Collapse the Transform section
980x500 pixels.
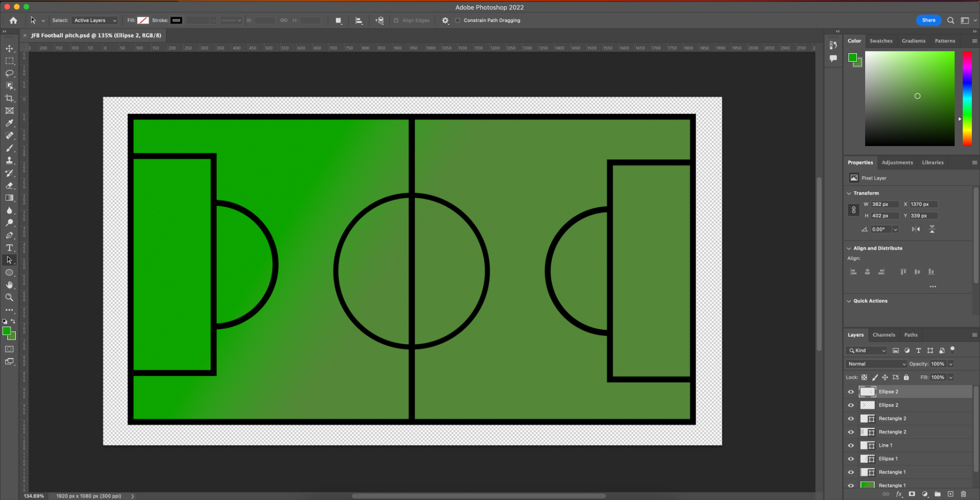pos(849,193)
